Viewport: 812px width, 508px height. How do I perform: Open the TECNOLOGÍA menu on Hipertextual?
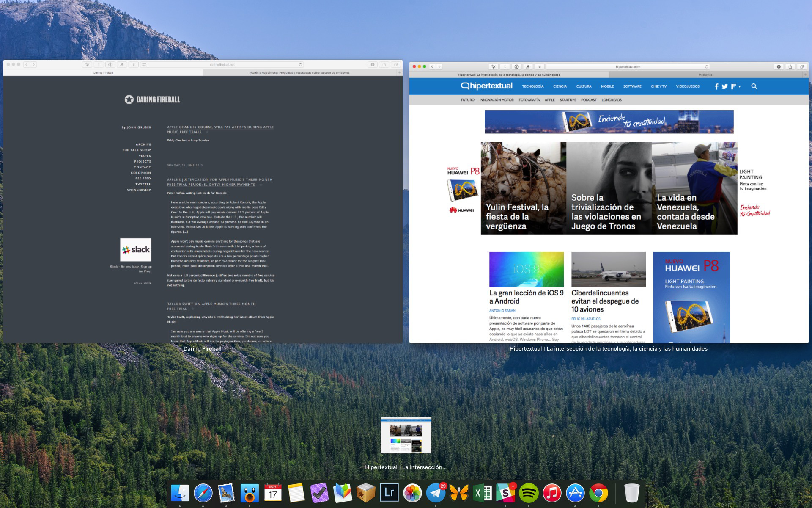tap(533, 86)
